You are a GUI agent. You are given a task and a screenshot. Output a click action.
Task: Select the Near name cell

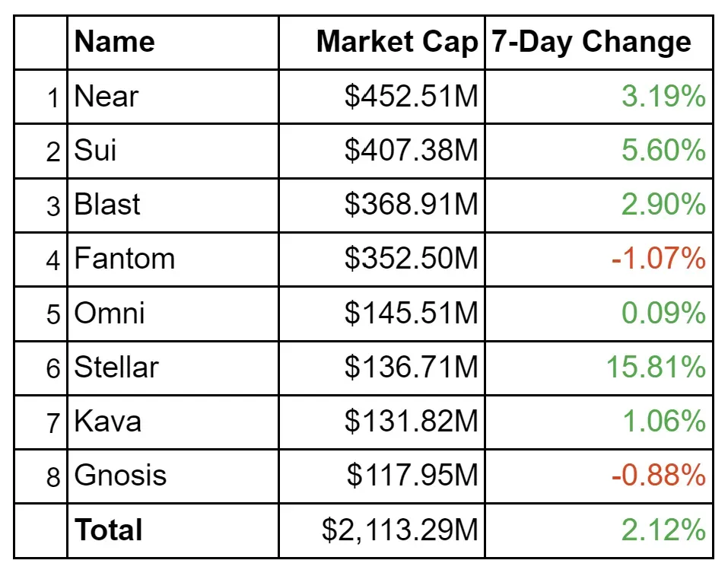pyautogui.click(x=106, y=97)
